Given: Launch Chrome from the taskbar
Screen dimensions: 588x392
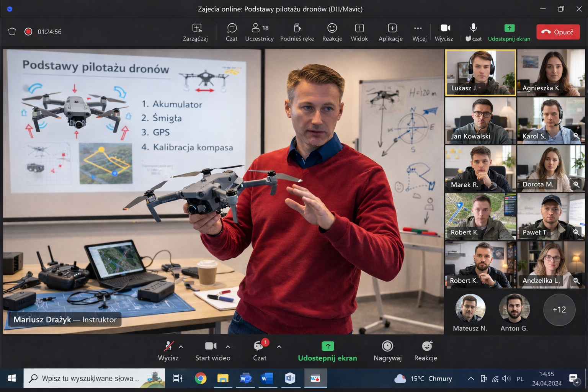Looking at the screenshot, I should 200,378.
